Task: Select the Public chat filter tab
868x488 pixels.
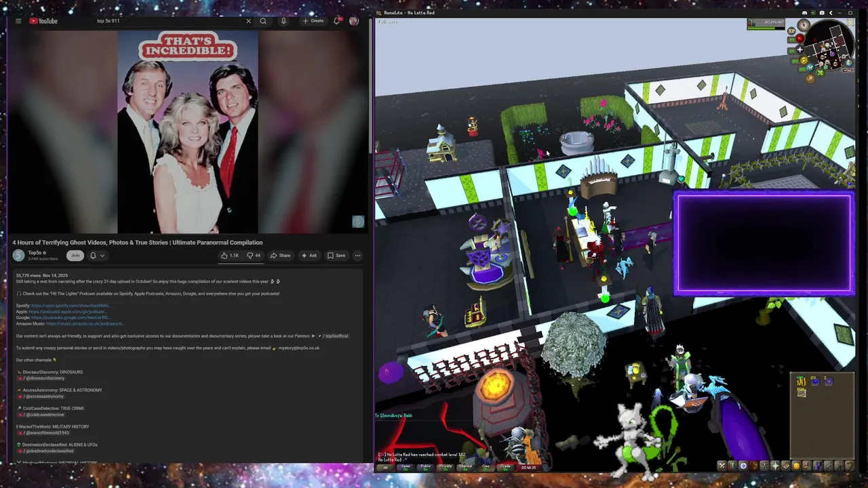Action: 425,467
